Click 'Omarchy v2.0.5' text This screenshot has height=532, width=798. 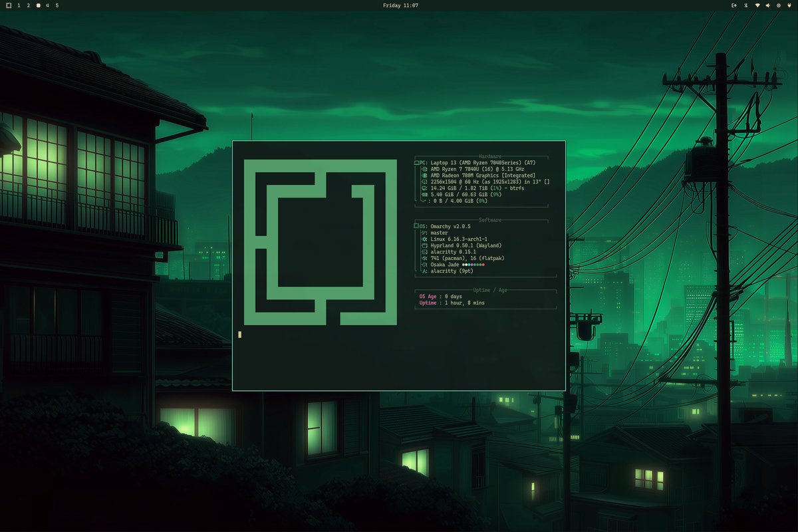pyautogui.click(x=451, y=226)
